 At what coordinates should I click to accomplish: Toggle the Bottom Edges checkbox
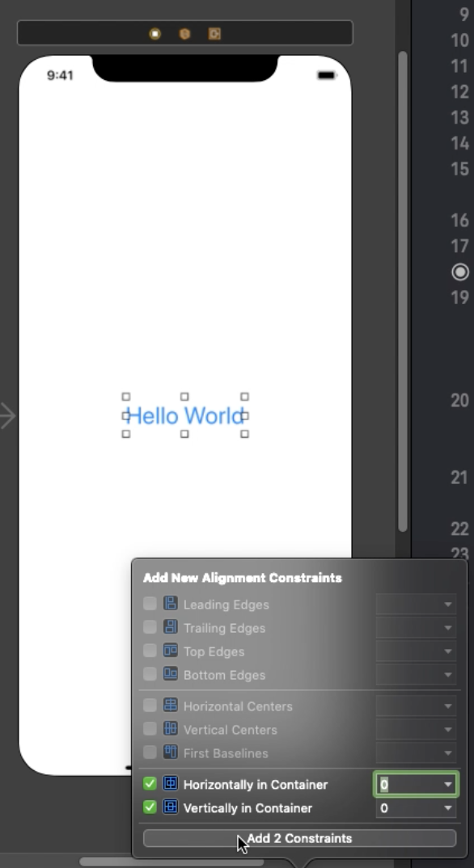[150, 674]
